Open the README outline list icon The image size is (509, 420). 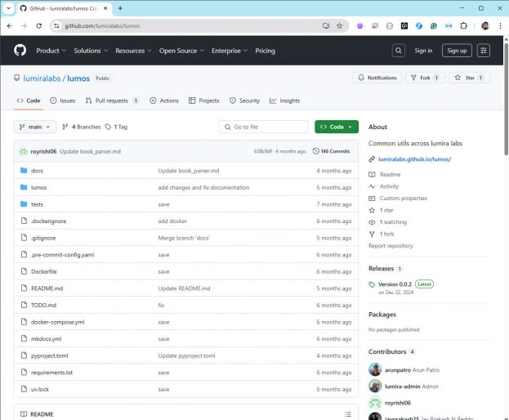coord(348,414)
